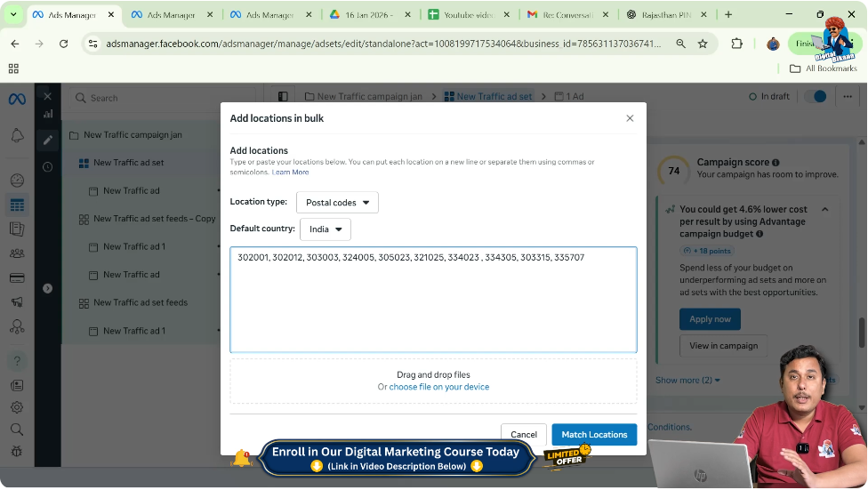Click the +18 points badge
Screen dimensions: 868x490
tap(706, 251)
